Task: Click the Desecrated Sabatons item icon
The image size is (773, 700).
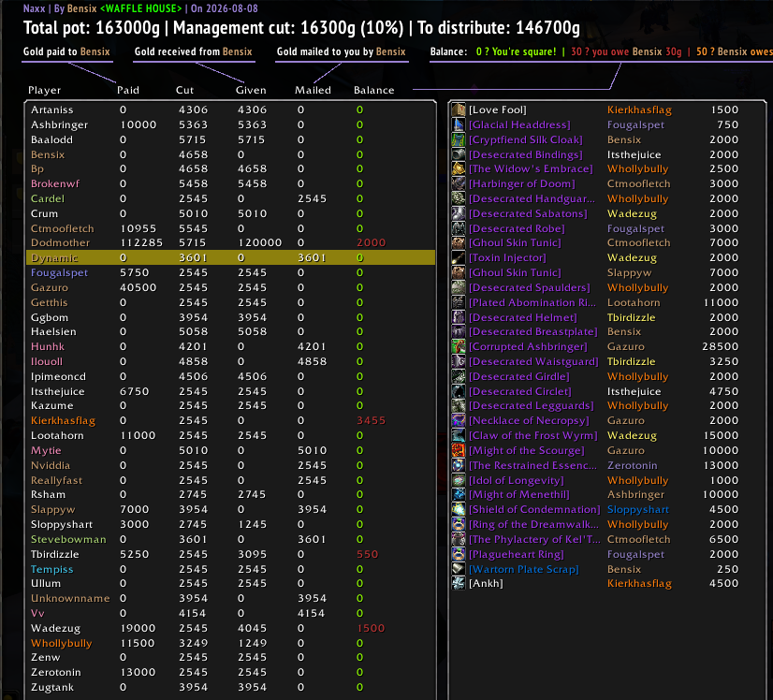Action: [459, 213]
